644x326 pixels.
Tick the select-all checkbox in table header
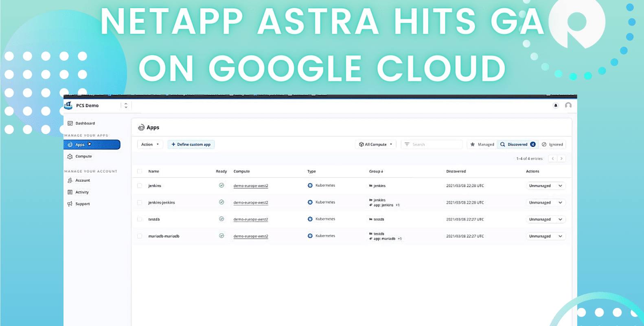pyautogui.click(x=140, y=171)
